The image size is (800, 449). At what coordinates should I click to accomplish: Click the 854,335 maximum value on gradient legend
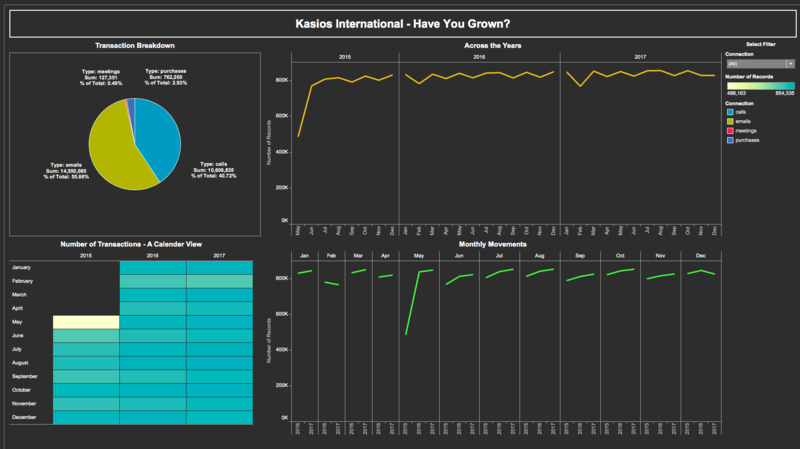tap(785, 93)
